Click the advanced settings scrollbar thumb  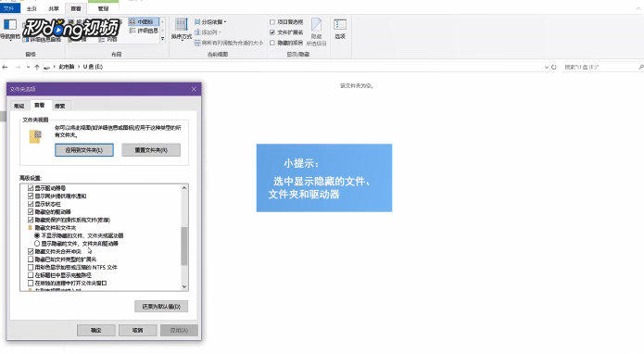[184, 246]
